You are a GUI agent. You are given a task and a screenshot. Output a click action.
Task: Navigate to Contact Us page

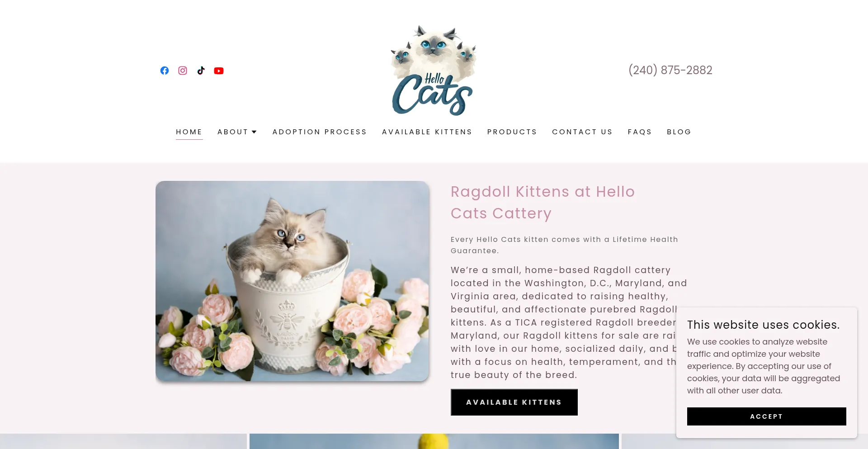point(582,132)
